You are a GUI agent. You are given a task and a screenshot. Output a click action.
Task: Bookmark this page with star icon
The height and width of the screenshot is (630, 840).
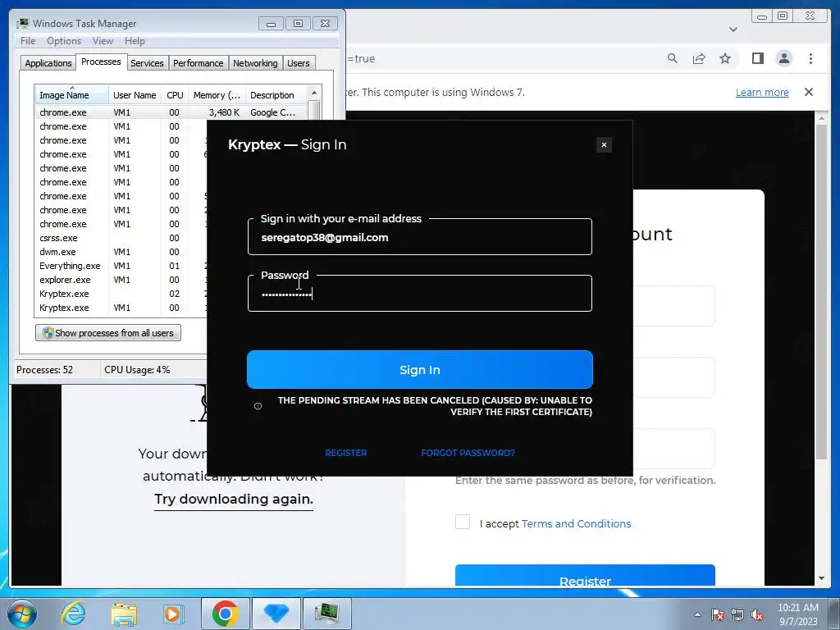pyautogui.click(x=725, y=58)
